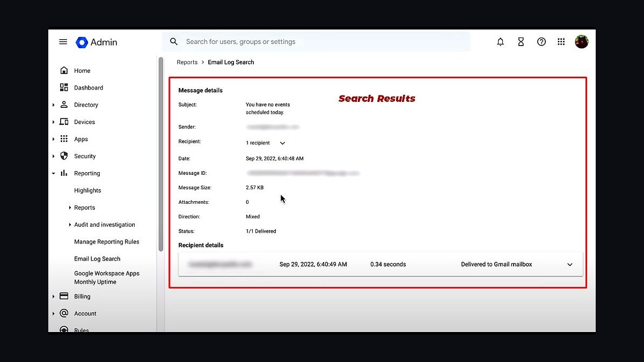Click the Apps grid icon in sidebar

(64, 139)
